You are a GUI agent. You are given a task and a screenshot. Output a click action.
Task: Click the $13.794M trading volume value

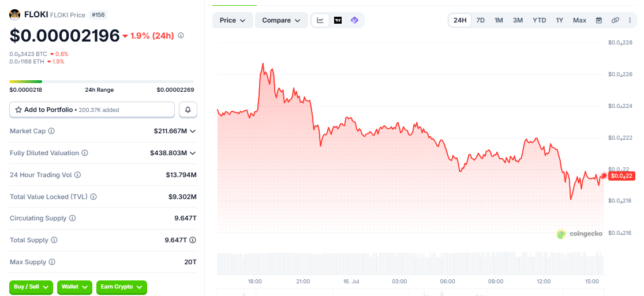[181, 175]
